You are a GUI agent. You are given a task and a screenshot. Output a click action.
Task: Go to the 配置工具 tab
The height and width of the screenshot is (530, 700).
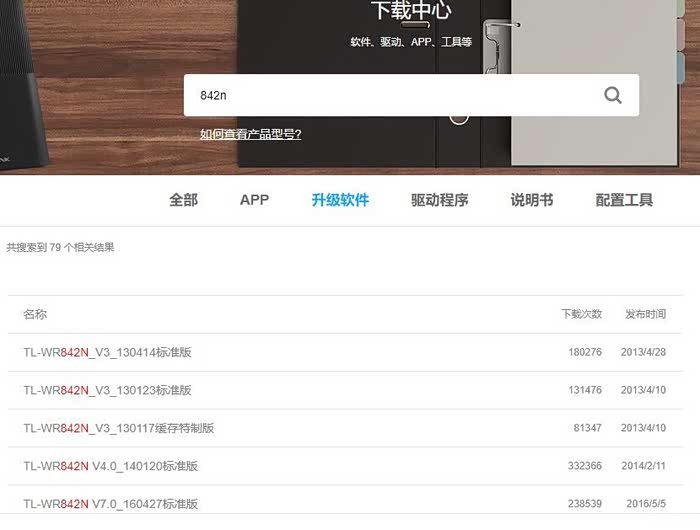pos(624,200)
